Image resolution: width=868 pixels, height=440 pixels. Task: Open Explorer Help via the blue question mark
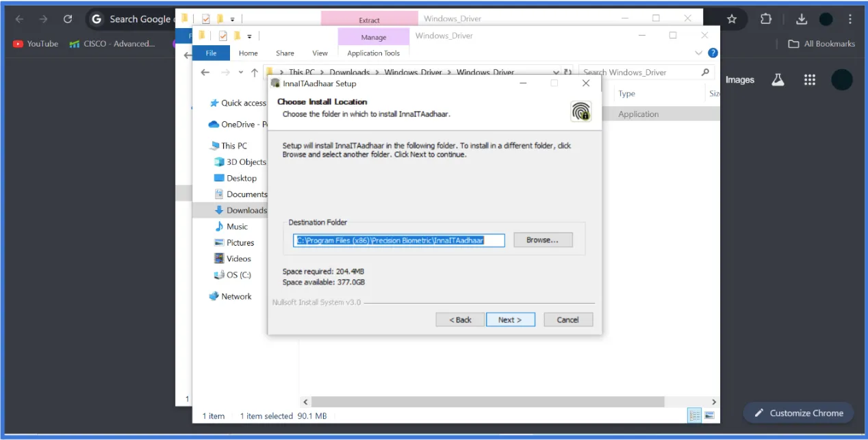(x=713, y=53)
